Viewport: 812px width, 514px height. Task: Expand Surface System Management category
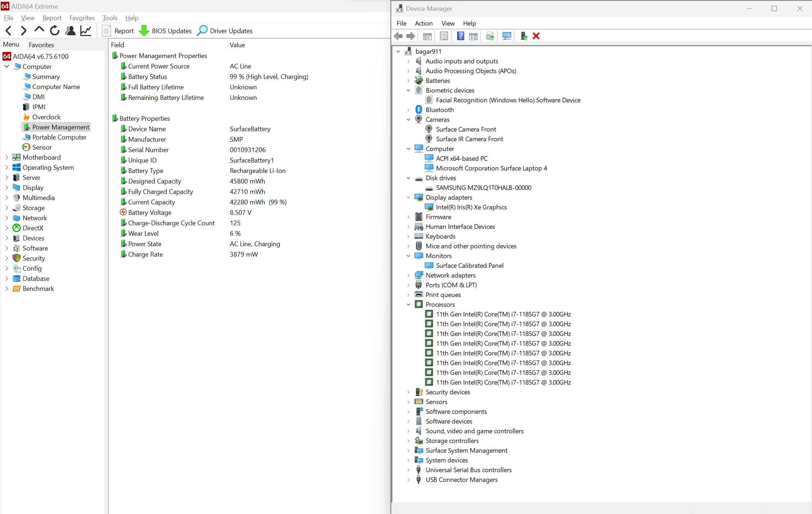pyautogui.click(x=408, y=451)
